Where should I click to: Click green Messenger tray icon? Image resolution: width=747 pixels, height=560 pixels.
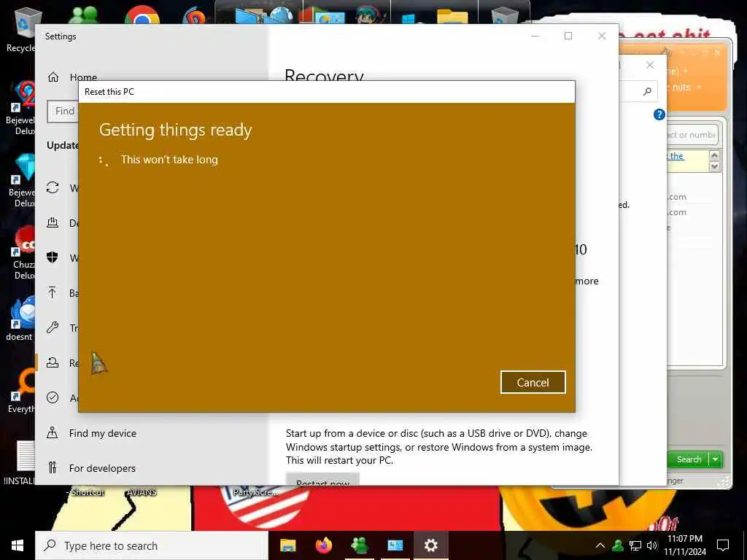click(618, 545)
